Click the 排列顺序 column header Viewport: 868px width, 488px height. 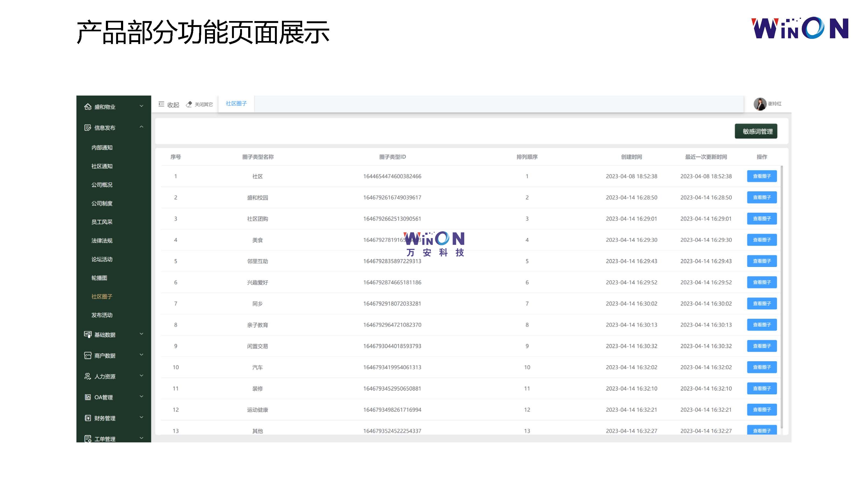[x=527, y=157]
